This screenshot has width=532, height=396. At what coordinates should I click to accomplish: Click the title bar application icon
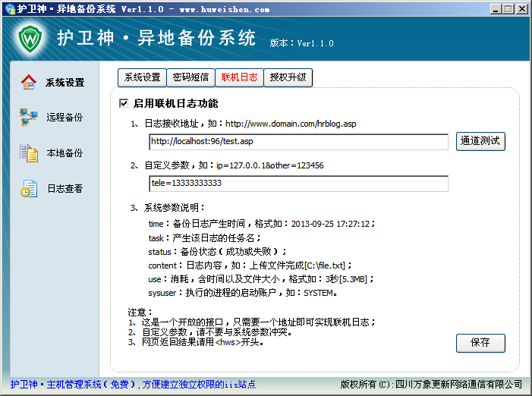[10, 8]
